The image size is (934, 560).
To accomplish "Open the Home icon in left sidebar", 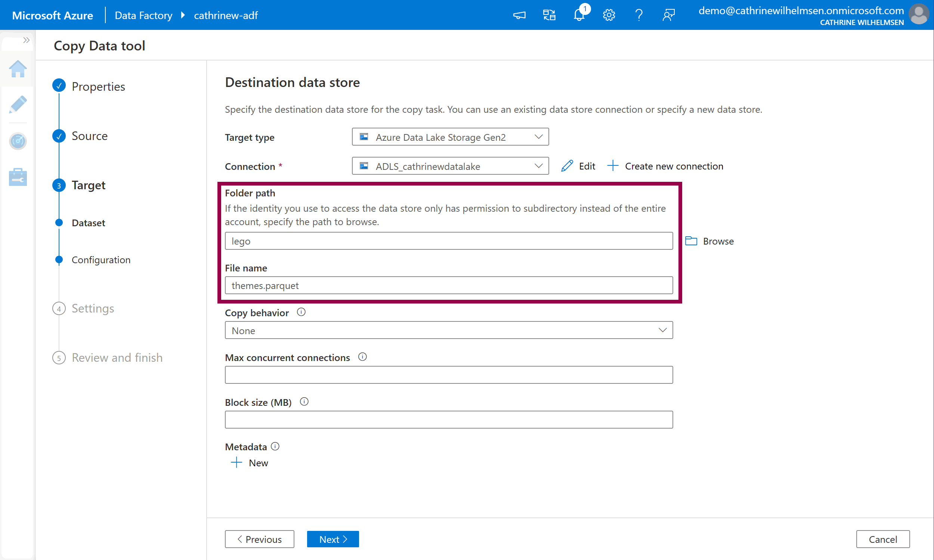I will tap(18, 69).
